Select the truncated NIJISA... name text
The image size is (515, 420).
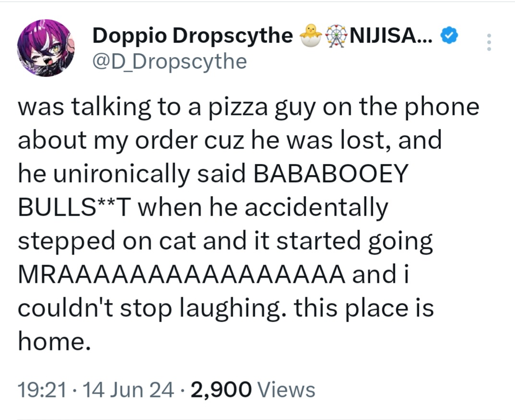point(392,35)
